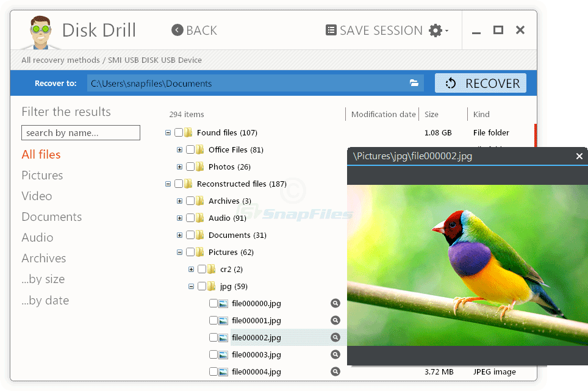Expand the Office Files node
This screenshot has height=391, width=588.
(x=179, y=149)
